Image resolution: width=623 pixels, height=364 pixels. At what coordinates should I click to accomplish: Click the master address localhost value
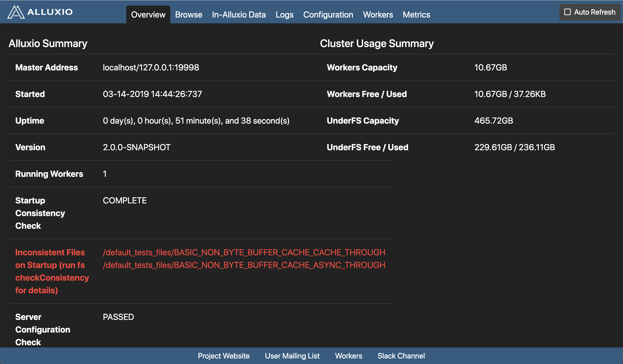pos(151,67)
